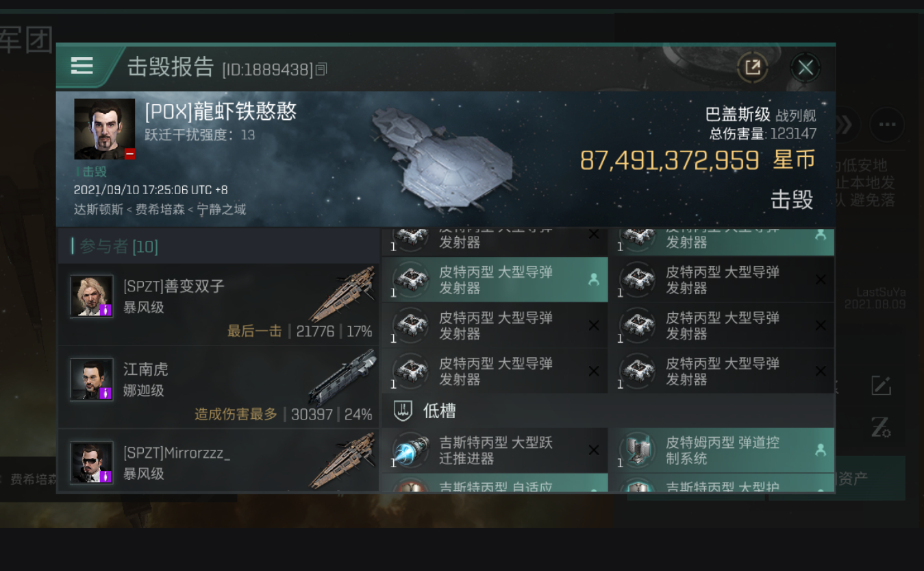Open victim 龍虾铁憨憨 portrait
The width and height of the screenshot is (924, 571).
coord(104,129)
